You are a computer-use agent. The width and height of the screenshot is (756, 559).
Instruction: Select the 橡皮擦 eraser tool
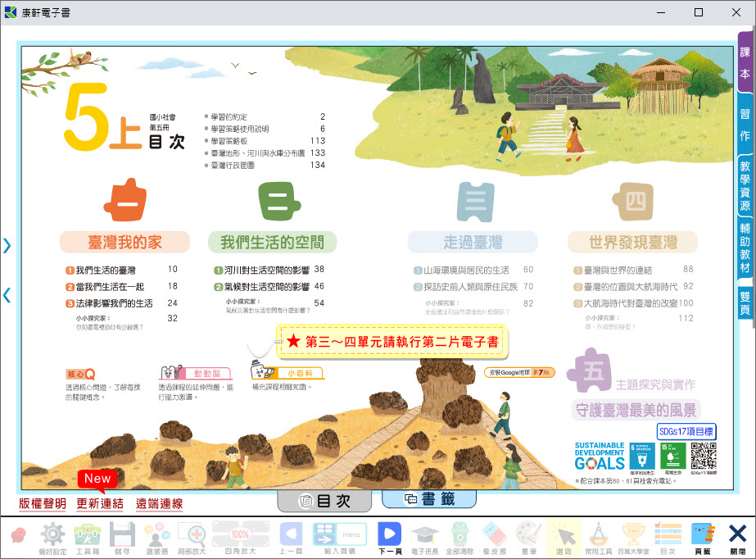(494, 537)
